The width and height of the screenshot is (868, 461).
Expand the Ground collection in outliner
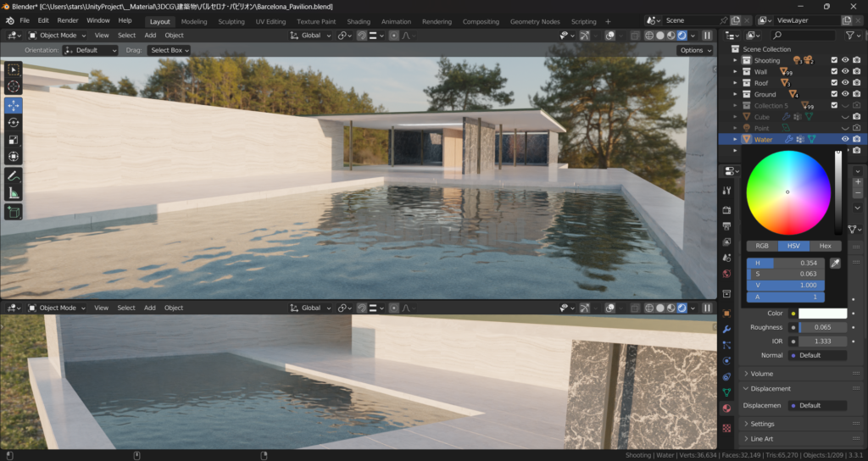(x=735, y=94)
